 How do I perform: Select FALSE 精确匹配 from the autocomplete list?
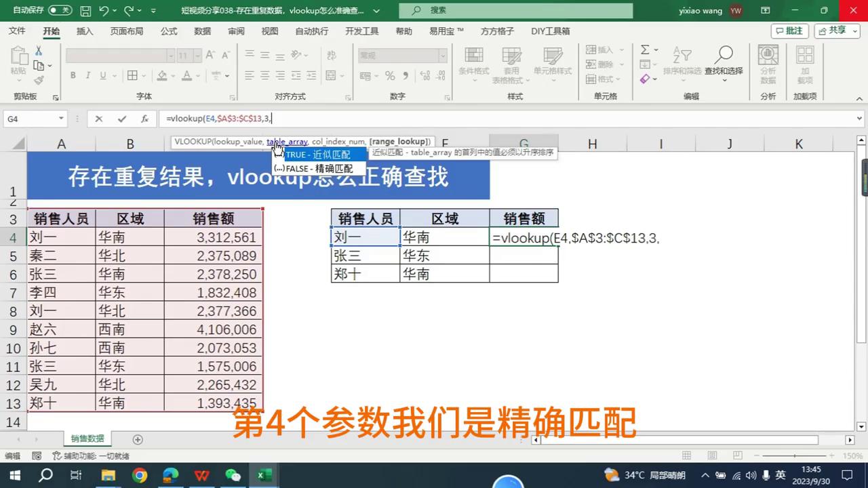[319, 168]
